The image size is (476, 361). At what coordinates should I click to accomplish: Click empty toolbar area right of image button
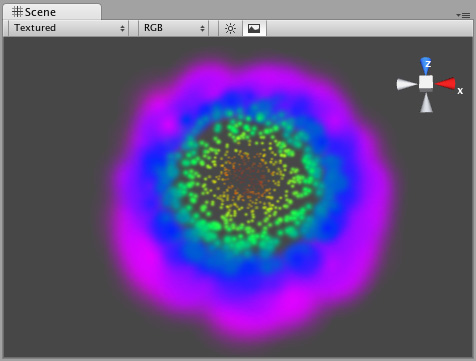click(x=368, y=28)
